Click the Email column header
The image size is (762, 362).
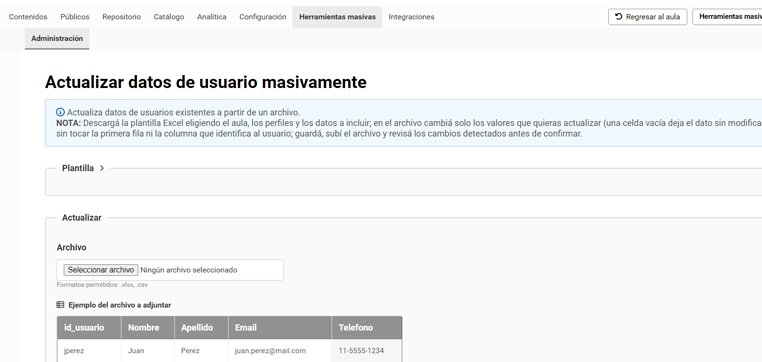280,328
